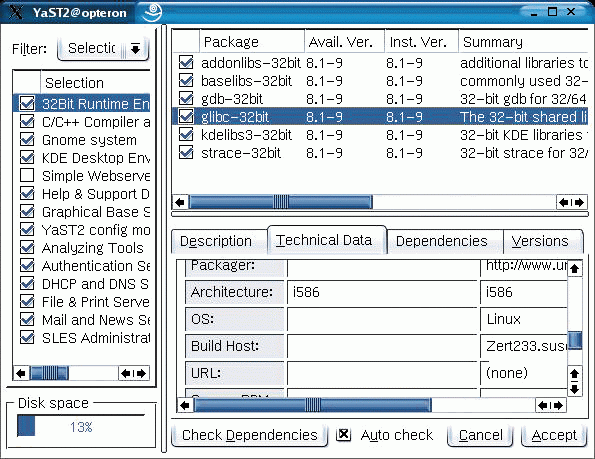The height and width of the screenshot is (459, 595).
Task: Toggle the DHCP and DNS Server checkbox
Action: pyautogui.click(x=27, y=283)
